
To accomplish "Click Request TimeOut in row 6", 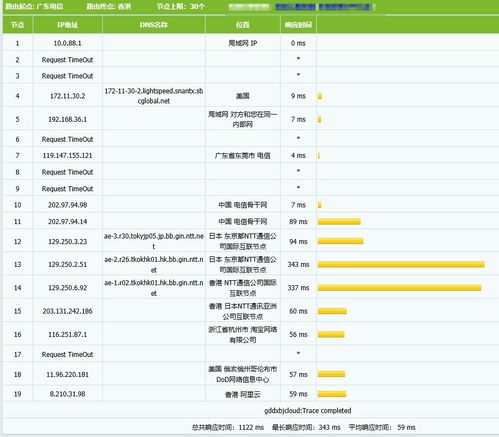I will (67, 139).
